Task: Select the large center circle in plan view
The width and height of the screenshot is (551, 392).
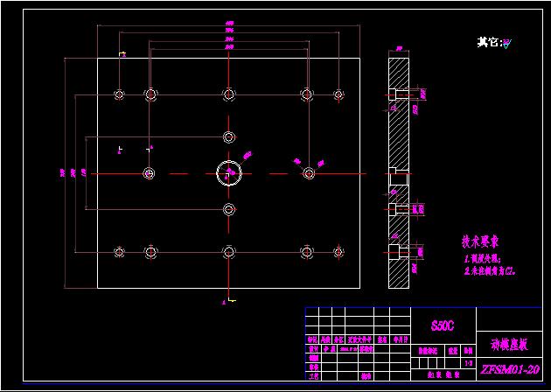Action: [x=229, y=173]
